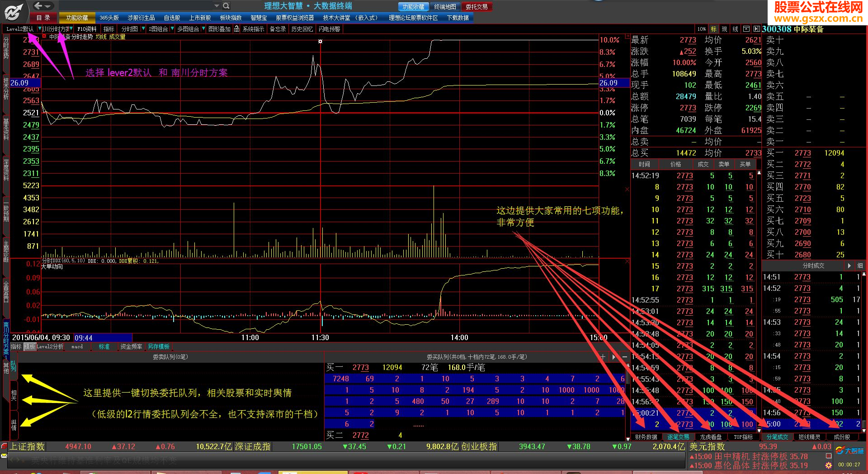Toggle the 指标 button below the chart
Viewport: 868px width, 474px height.
point(16,346)
